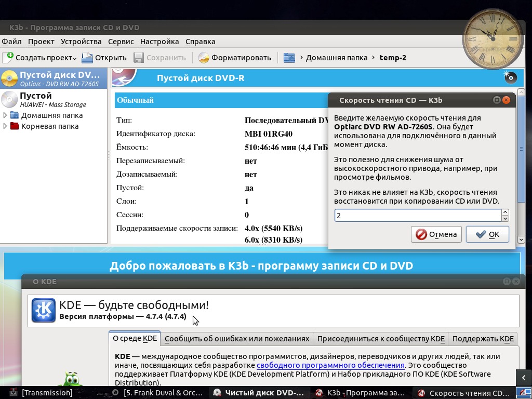532x399 pixels.
Task: Select the Optiarc DVD RW AD-7260S disc icon
Action: pos(9,78)
